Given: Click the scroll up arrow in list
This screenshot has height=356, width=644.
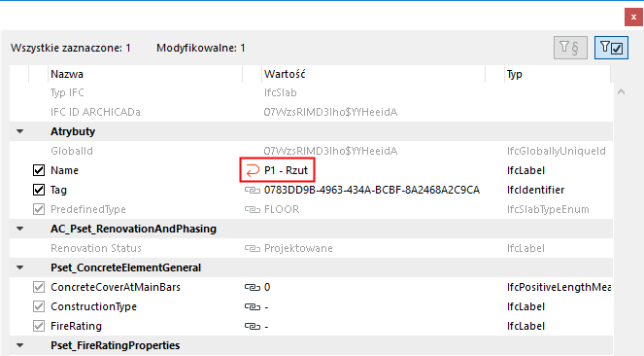Looking at the screenshot, I should tap(621, 92).
